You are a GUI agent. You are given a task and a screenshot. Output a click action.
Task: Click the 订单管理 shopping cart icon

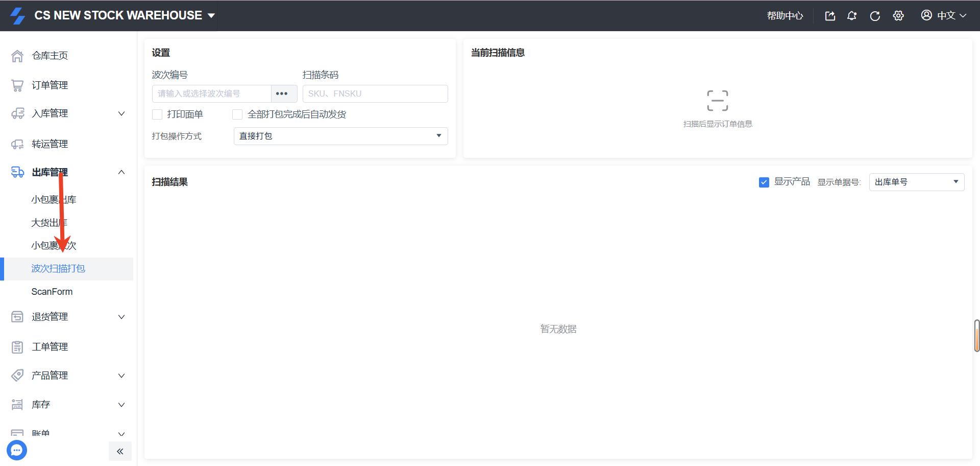coord(17,85)
